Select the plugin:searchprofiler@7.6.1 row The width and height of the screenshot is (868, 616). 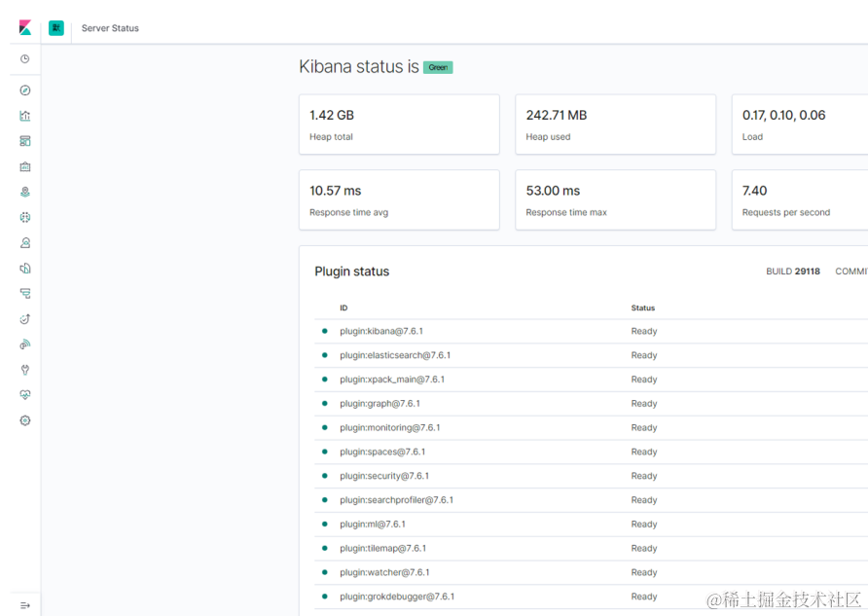pos(592,500)
